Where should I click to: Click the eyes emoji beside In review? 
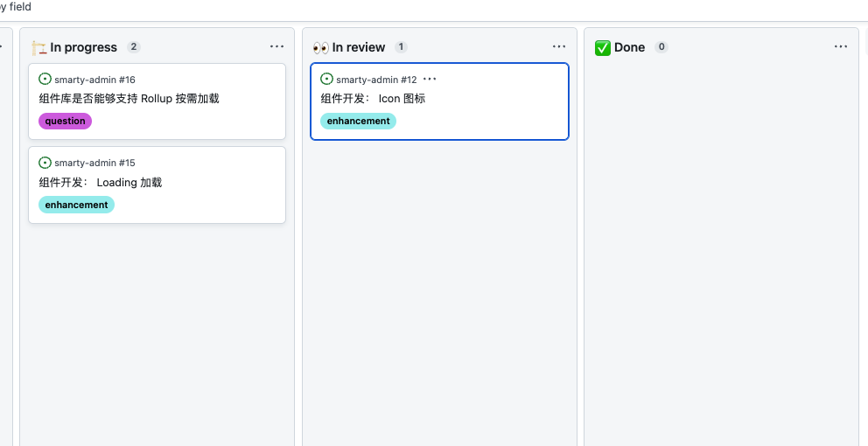point(320,47)
